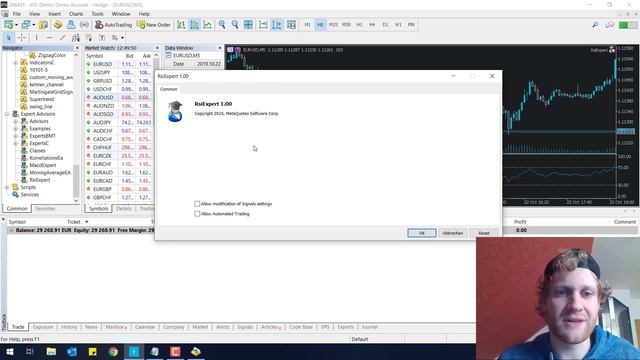This screenshot has width=640, height=360.
Task: Select RsiExpert in Navigator tree
Action: pos(40,180)
